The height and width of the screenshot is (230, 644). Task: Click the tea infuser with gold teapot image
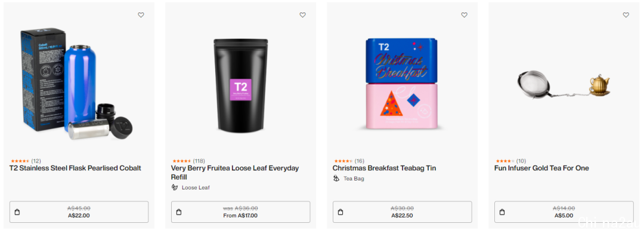563,85
